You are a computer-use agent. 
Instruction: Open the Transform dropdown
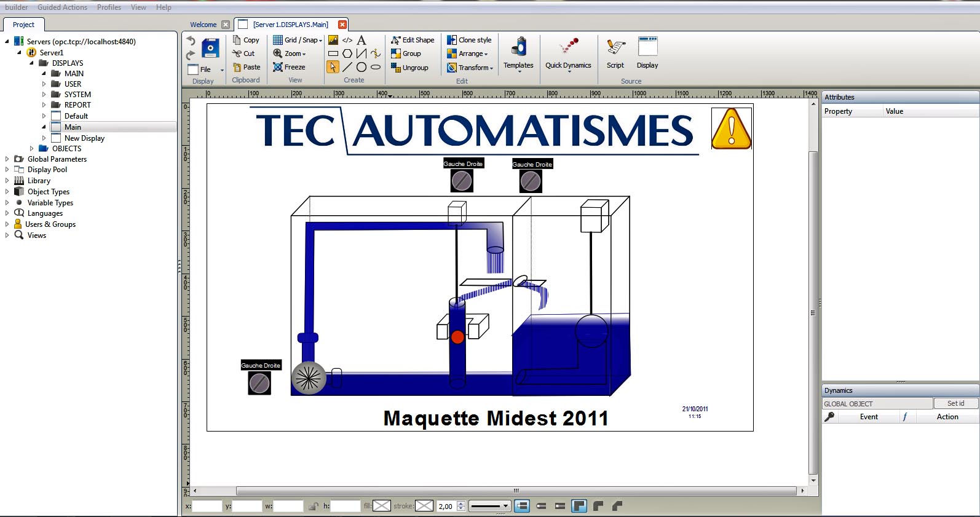(470, 68)
